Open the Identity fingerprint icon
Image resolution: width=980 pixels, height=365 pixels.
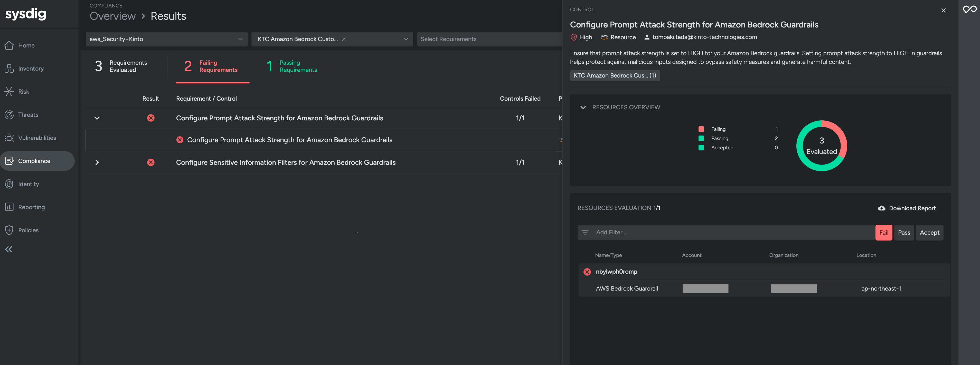(x=9, y=184)
